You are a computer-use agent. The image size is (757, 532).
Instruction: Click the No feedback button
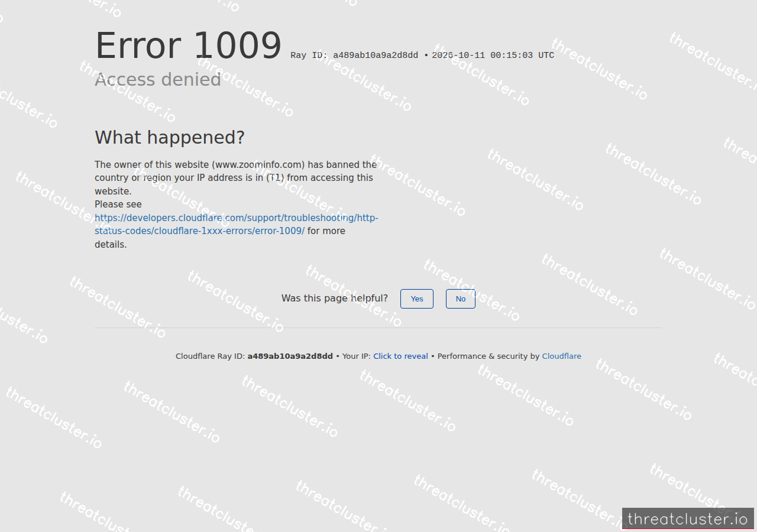pos(461,299)
